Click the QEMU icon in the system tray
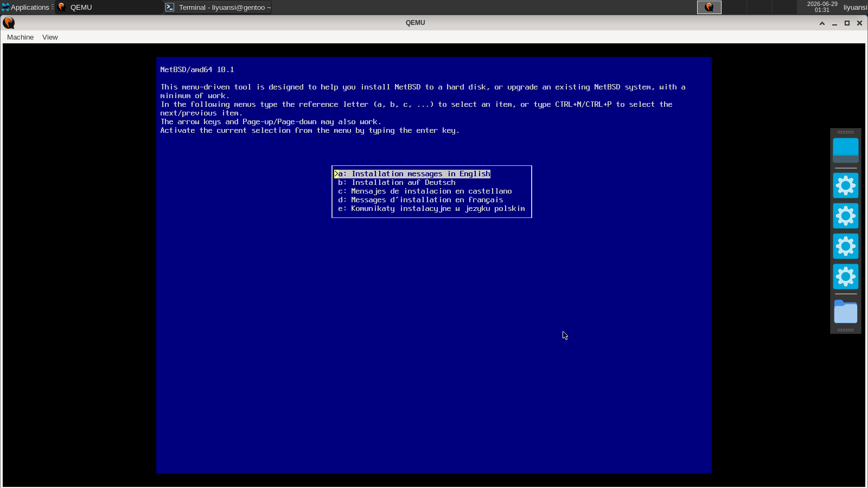Screen dimensions: 868x488 709,7
